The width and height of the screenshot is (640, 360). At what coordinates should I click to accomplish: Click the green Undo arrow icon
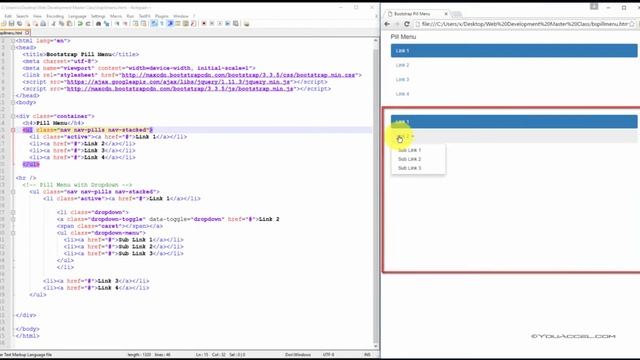tap(80, 24)
